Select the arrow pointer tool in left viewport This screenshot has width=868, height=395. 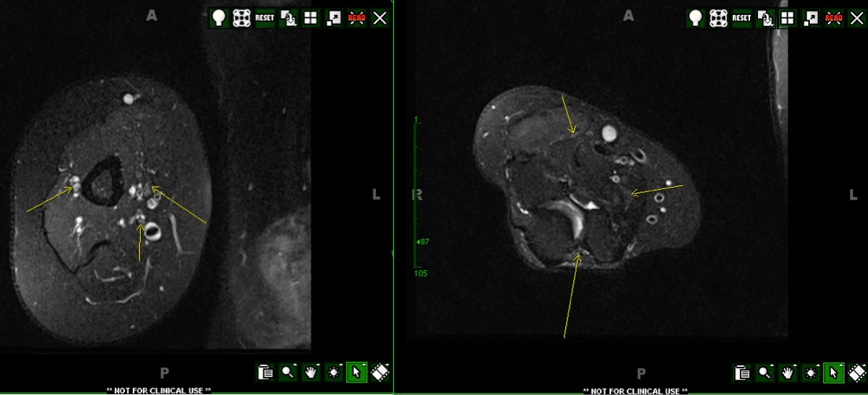pos(356,372)
